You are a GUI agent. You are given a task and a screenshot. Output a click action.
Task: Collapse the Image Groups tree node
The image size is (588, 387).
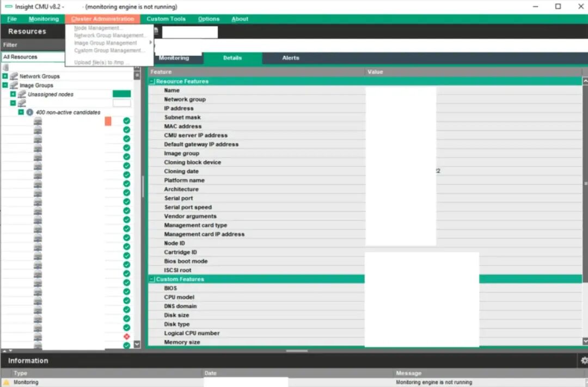click(x=5, y=85)
